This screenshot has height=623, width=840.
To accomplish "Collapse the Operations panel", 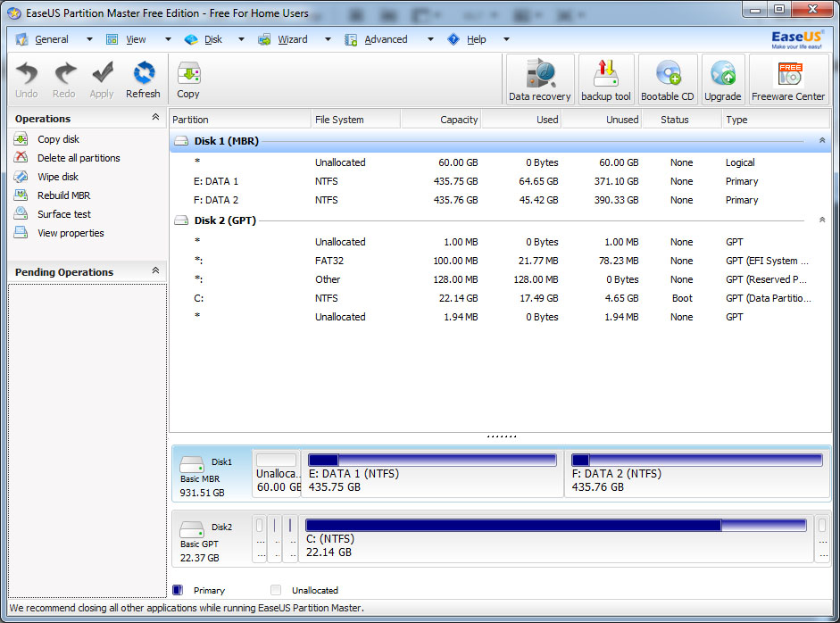I will pyautogui.click(x=155, y=117).
